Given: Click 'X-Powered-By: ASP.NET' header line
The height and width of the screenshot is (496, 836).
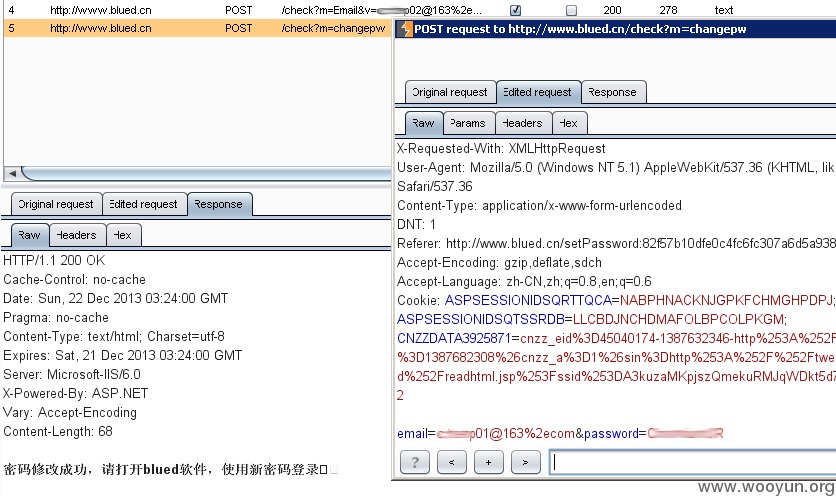Looking at the screenshot, I should click(x=76, y=394).
